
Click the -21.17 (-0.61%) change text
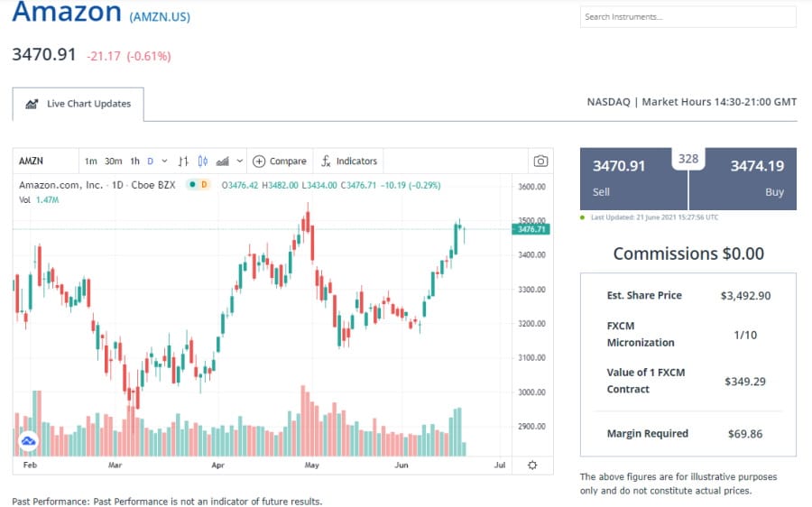(128, 56)
